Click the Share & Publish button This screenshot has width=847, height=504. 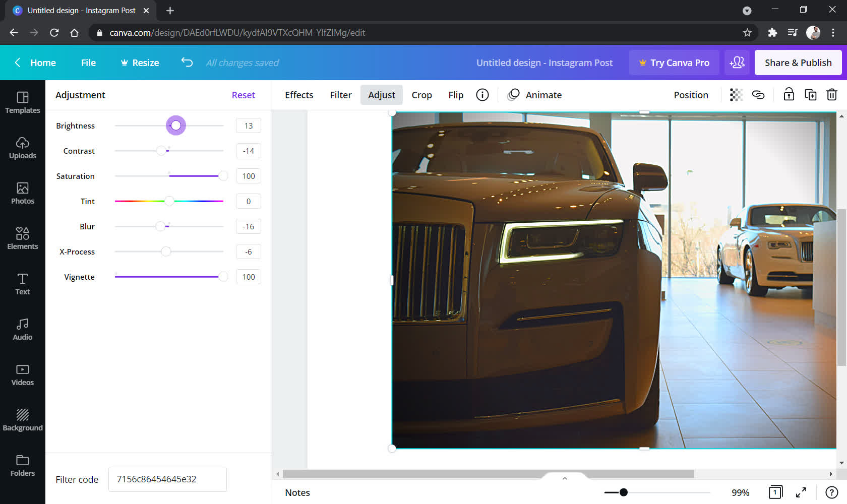pos(798,62)
